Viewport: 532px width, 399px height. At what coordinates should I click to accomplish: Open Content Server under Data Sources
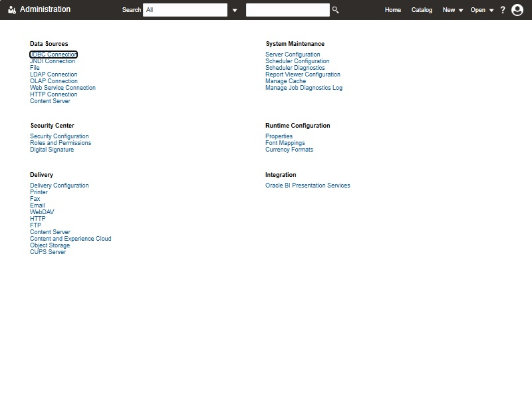point(50,101)
